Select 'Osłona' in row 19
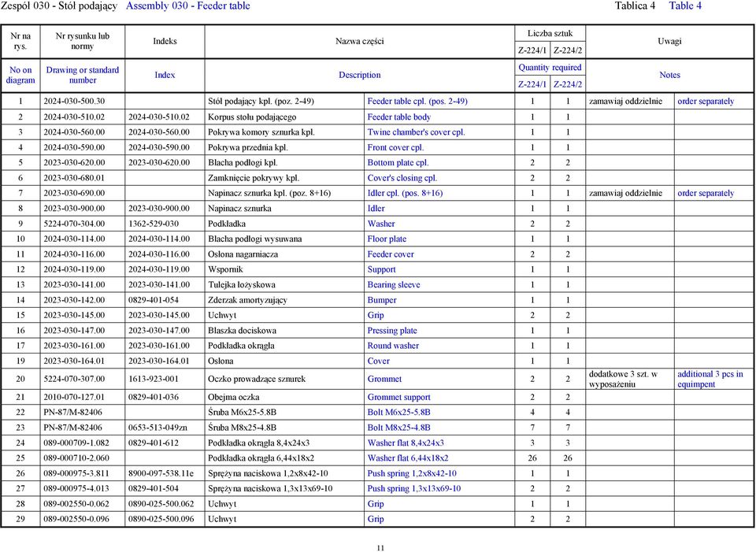The width and height of the screenshot is (756, 552). (x=220, y=361)
